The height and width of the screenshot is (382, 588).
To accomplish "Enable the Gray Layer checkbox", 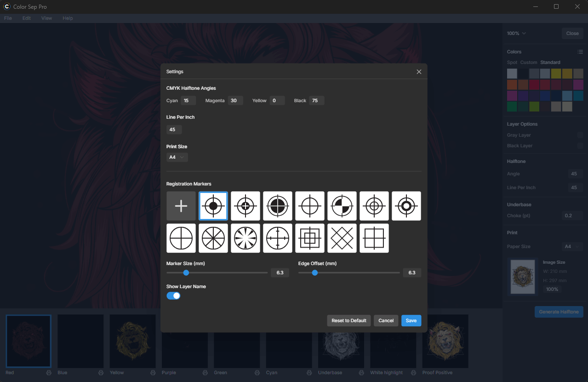I will click(580, 135).
